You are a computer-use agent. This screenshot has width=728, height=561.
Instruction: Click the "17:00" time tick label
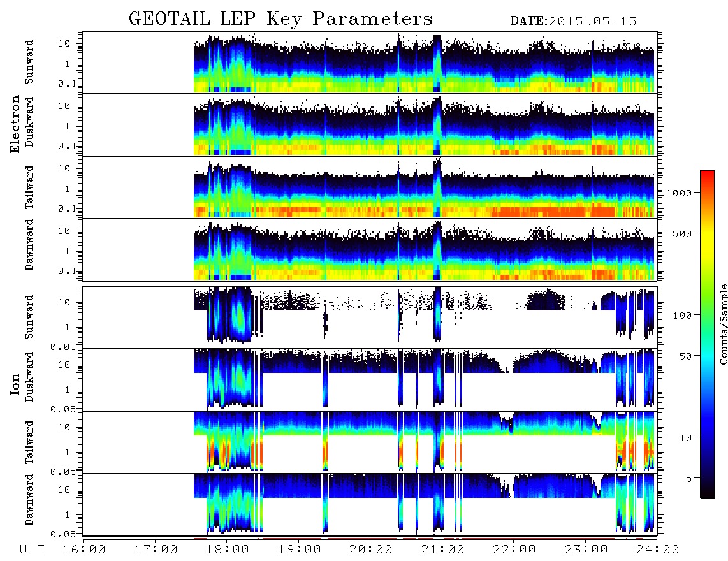point(156,550)
